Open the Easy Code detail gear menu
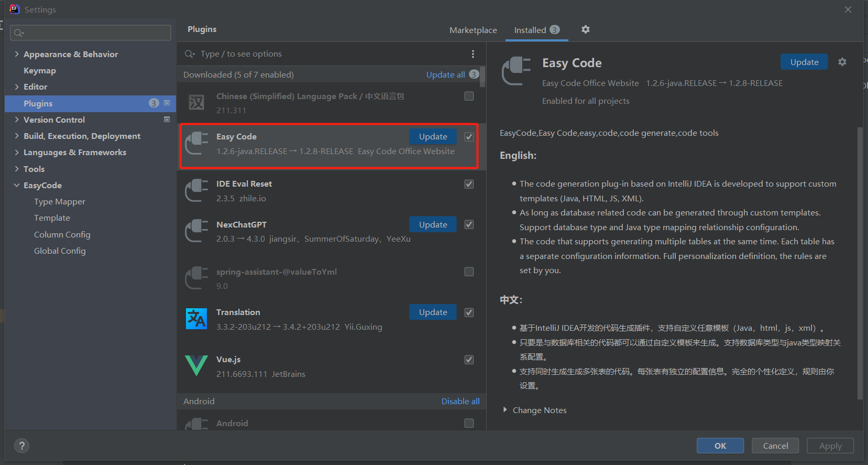Screen dimensions: 868x465 pyautogui.click(x=842, y=62)
